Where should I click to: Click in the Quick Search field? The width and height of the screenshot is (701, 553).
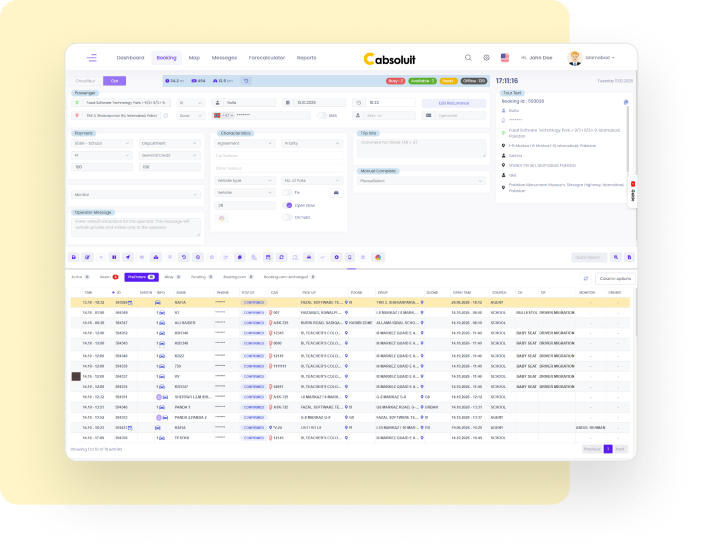[589, 257]
